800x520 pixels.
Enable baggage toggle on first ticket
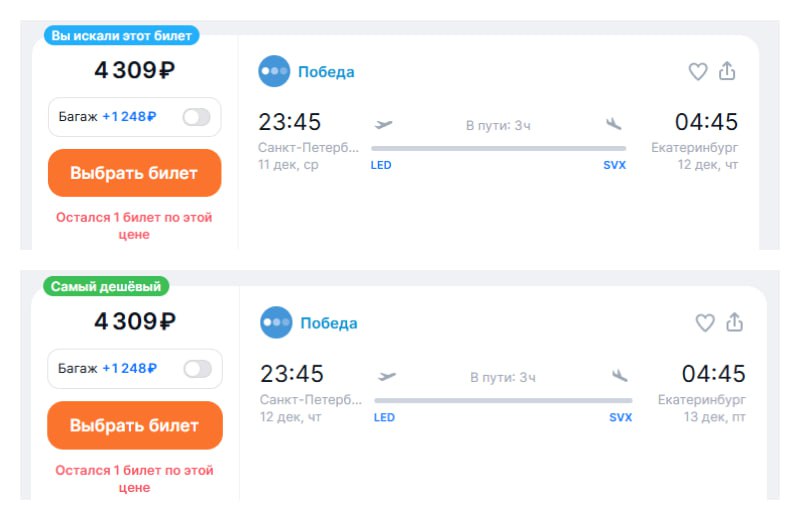[196, 117]
